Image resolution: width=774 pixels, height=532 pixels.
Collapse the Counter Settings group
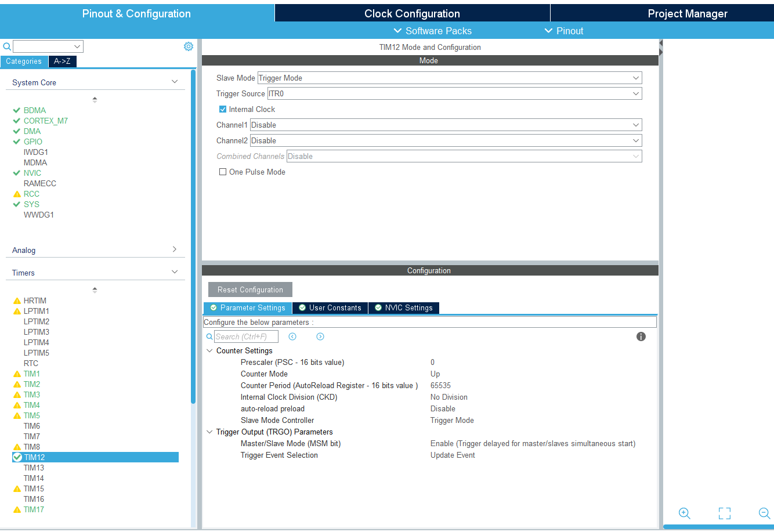click(209, 351)
